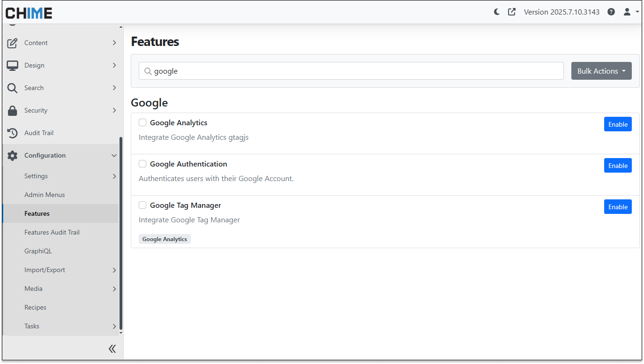Collapse the sidebar with double chevron icon
Viewport: 644px width, 364px height.
click(112, 349)
